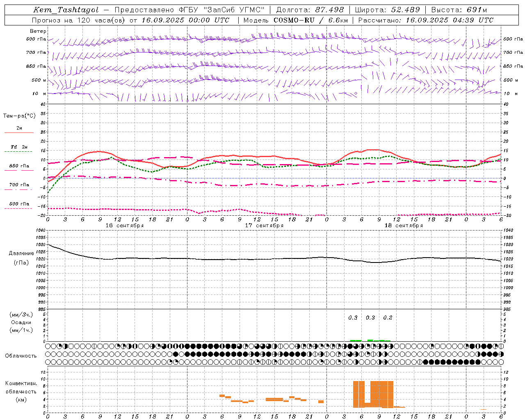Image resolution: width=525 pixels, height=420 pixels.
Task: Click the 'Давление' pressure panel label
Action: pyautogui.click(x=21, y=253)
